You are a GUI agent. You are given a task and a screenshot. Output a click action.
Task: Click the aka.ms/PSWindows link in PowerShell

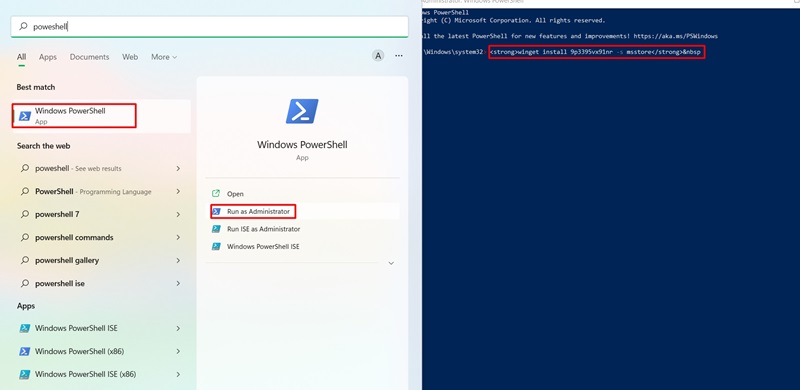[x=676, y=36]
